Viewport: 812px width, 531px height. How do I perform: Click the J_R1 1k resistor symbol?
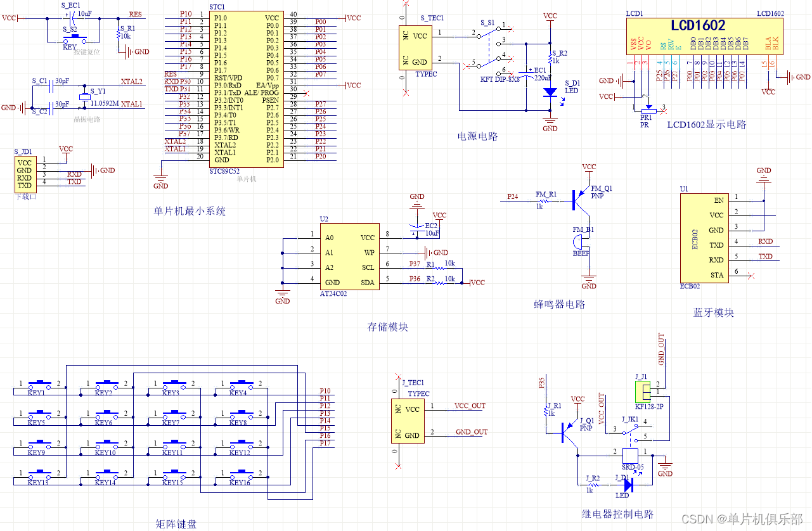click(545, 411)
